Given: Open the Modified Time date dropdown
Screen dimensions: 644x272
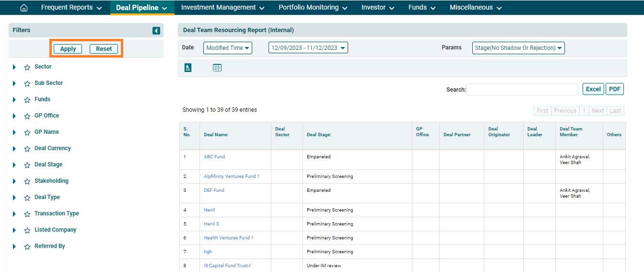Looking at the screenshot, I should coord(228,48).
